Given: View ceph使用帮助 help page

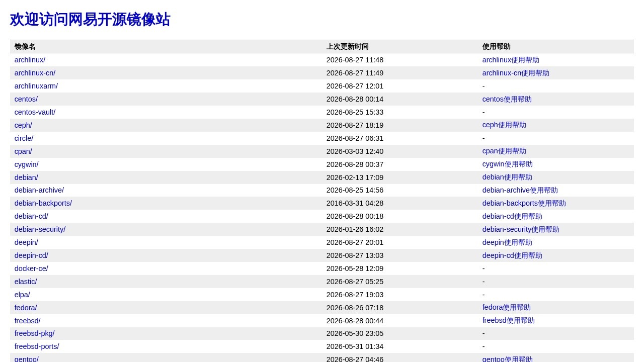Looking at the screenshot, I should pos(504,125).
